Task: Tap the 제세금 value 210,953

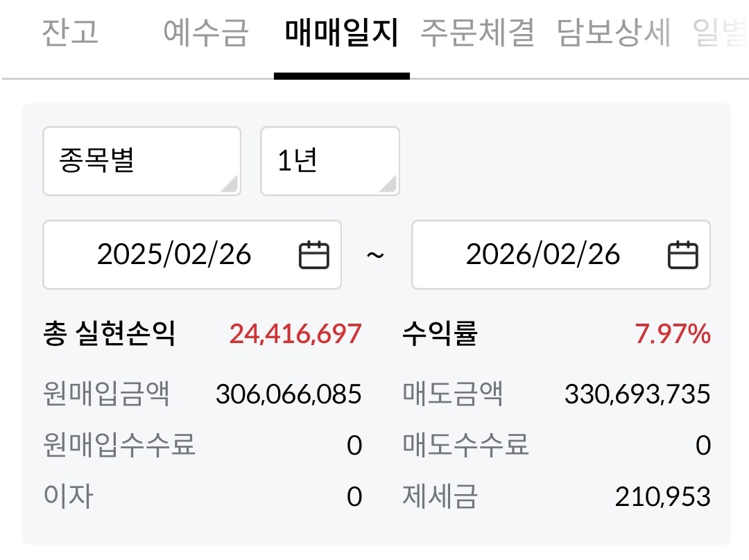Action: [x=662, y=496]
